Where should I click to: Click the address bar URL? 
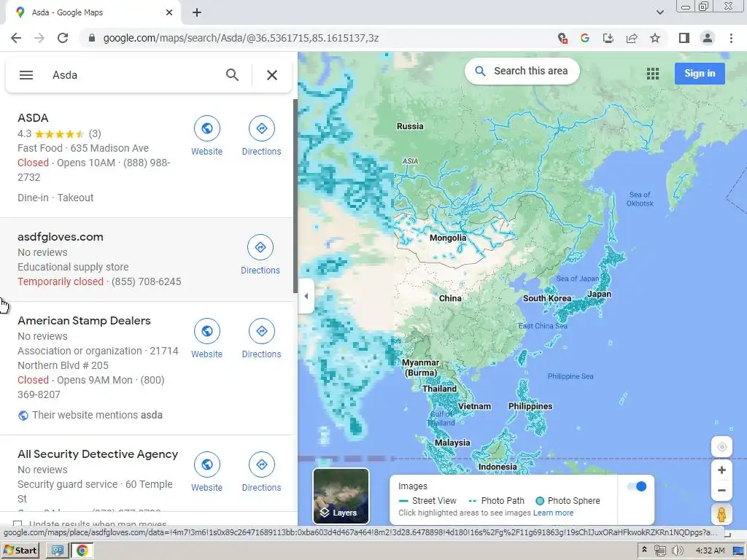pyautogui.click(x=241, y=38)
